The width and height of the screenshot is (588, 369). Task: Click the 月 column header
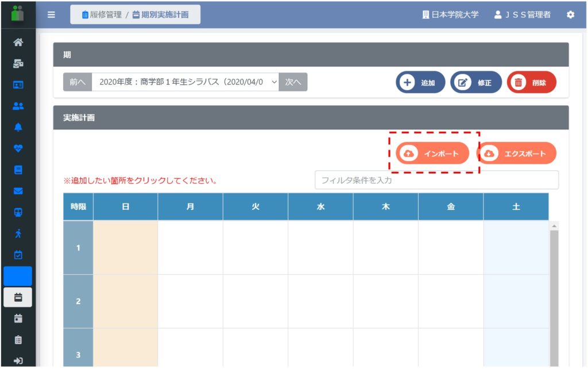[x=191, y=206]
